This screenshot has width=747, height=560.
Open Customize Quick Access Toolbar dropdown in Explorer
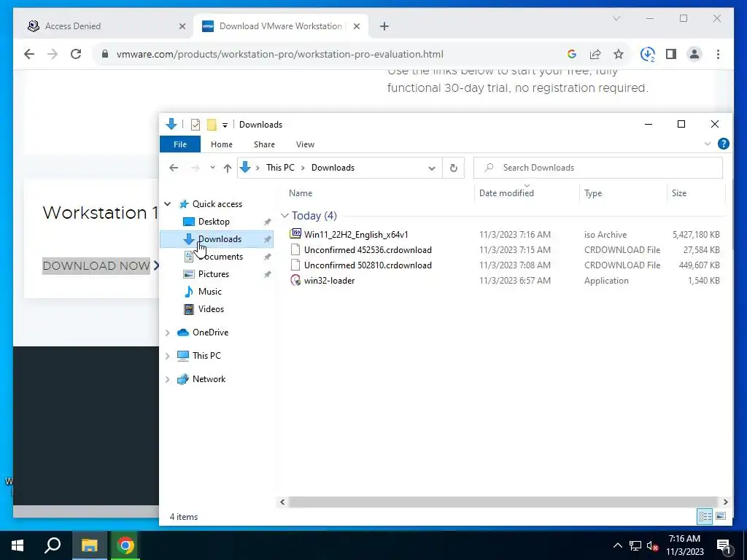225,125
